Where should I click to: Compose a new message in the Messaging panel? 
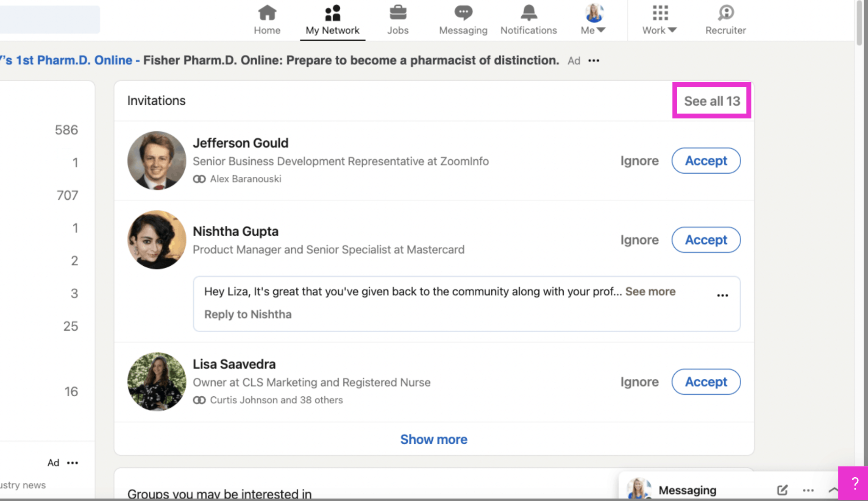click(x=782, y=490)
